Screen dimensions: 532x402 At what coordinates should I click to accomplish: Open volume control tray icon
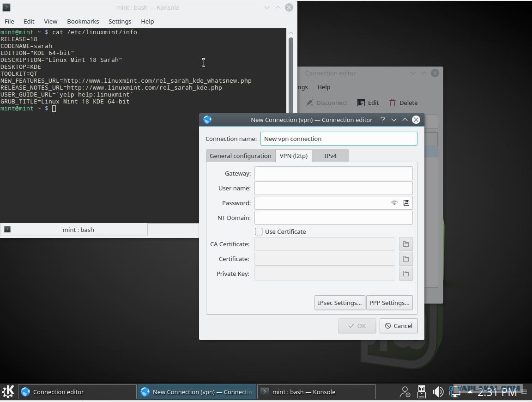[x=438, y=392]
